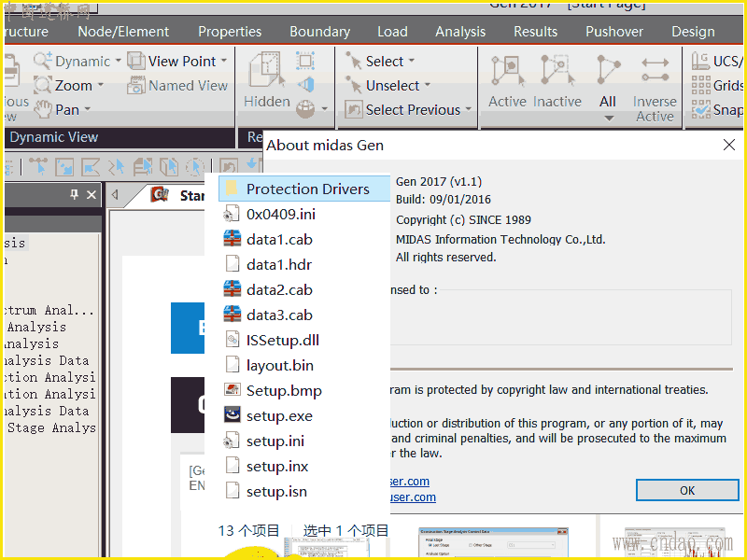Select the window select toolbar icon
The image size is (747, 560).
pos(64,167)
